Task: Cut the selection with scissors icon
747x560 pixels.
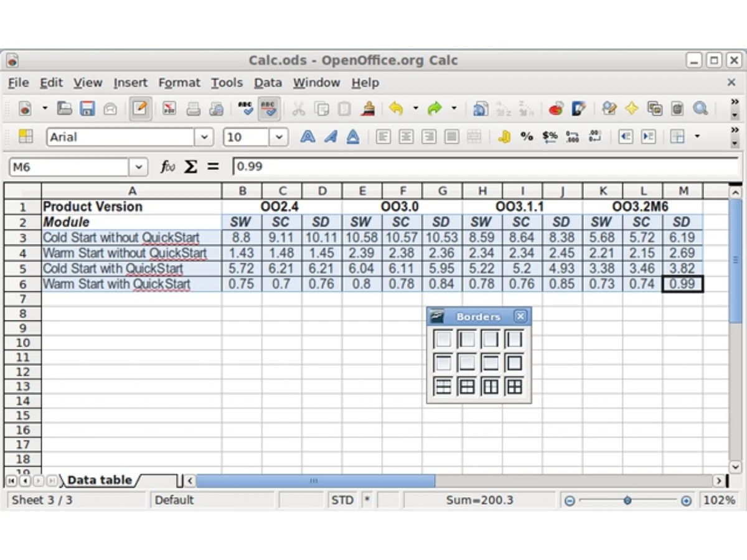Action: (x=299, y=109)
